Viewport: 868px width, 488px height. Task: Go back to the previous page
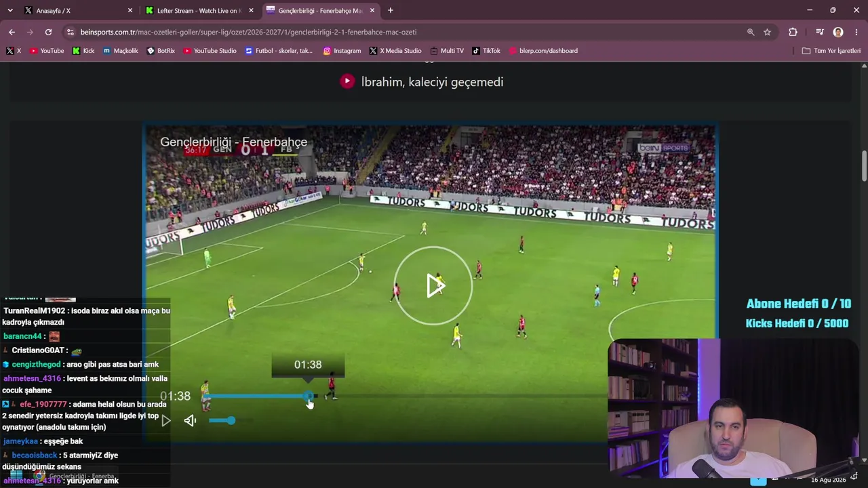pyautogui.click(x=12, y=32)
